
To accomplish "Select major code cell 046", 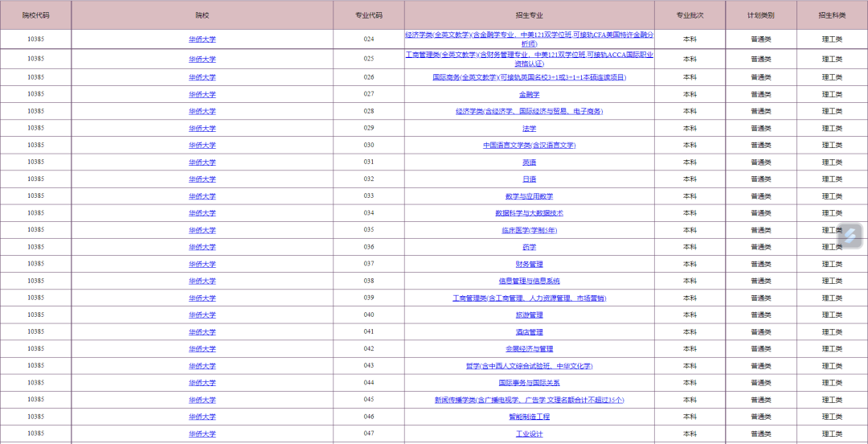I will click(369, 417).
